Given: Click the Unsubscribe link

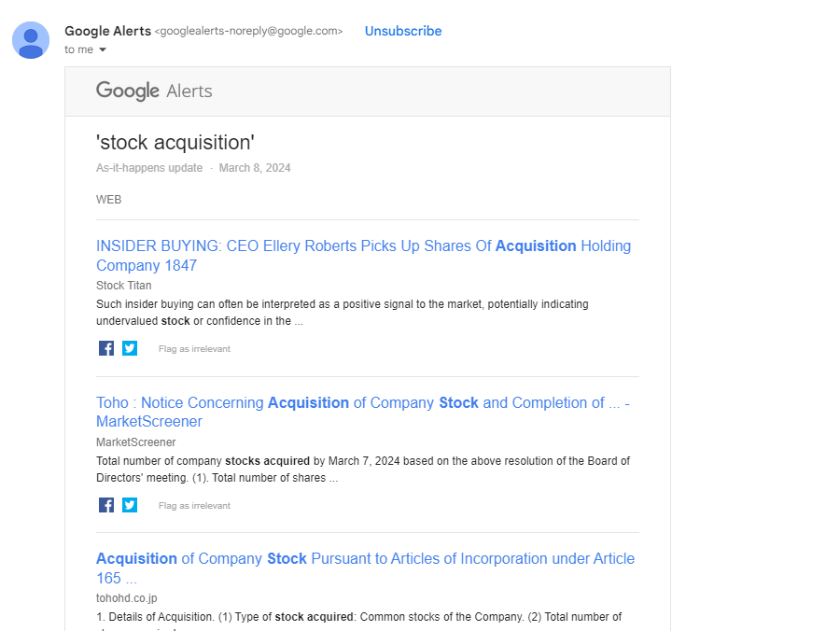Looking at the screenshot, I should (403, 31).
